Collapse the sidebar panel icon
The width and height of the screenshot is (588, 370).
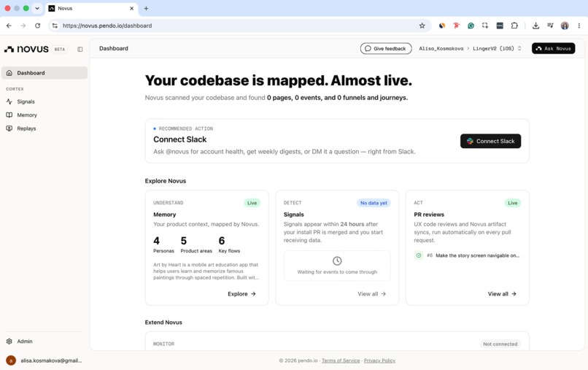coord(80,49)
